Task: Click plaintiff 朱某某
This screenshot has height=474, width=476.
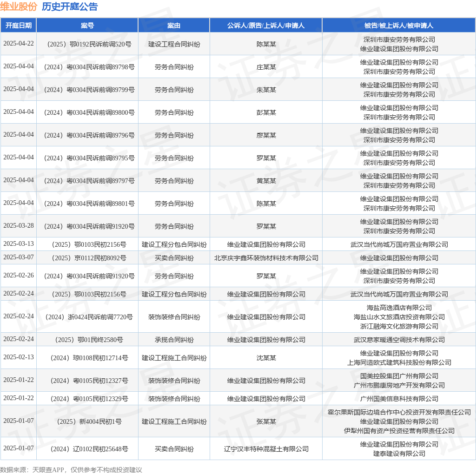Action: point(266,90)
